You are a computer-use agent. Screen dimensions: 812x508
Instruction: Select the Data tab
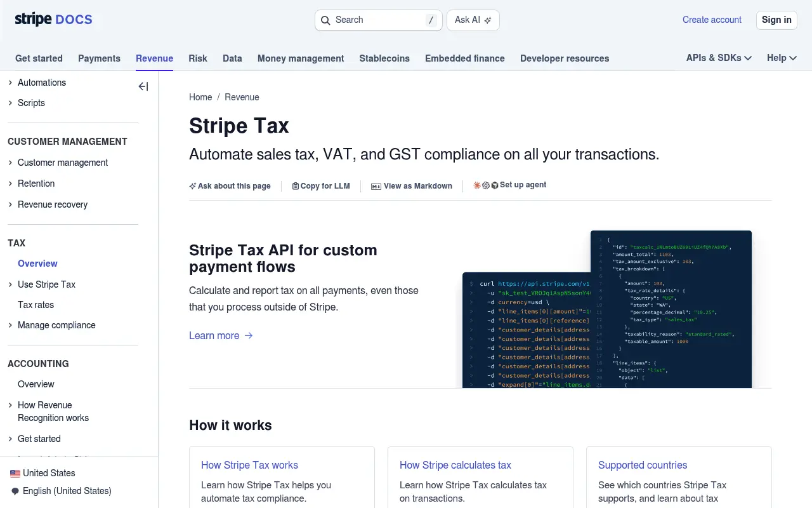tap(232, 58)
